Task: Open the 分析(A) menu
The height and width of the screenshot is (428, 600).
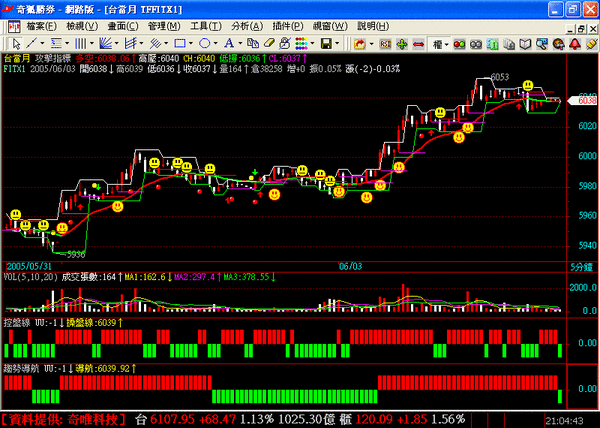Action: pos(247,26)
